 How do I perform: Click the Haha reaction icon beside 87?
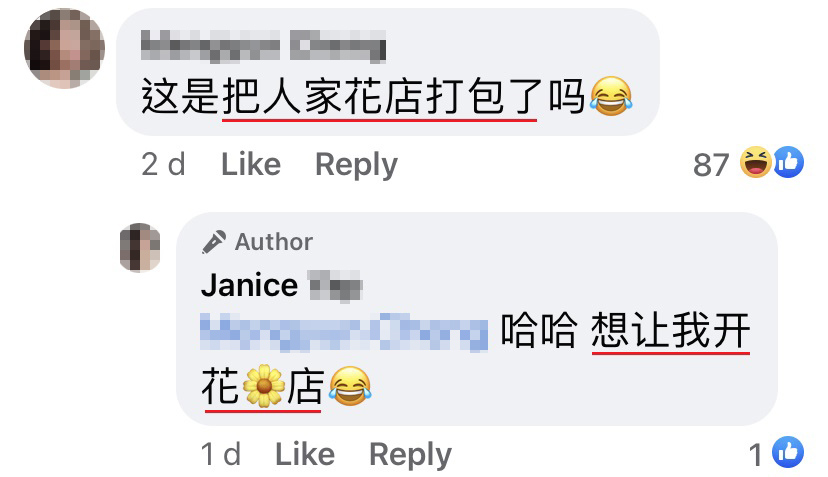[756, 162]
